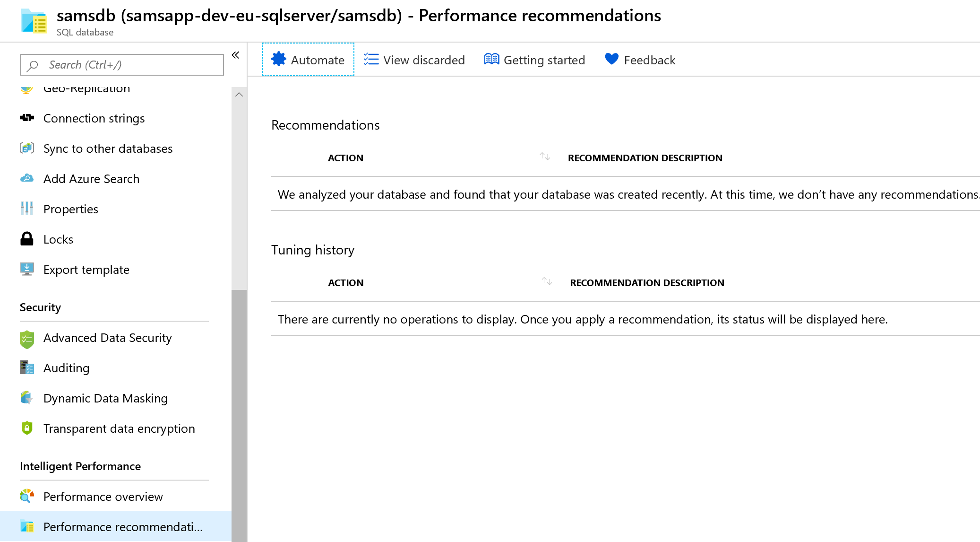Open Performance overview menu item
Viewport: 980px width, 542px height.
103,497
